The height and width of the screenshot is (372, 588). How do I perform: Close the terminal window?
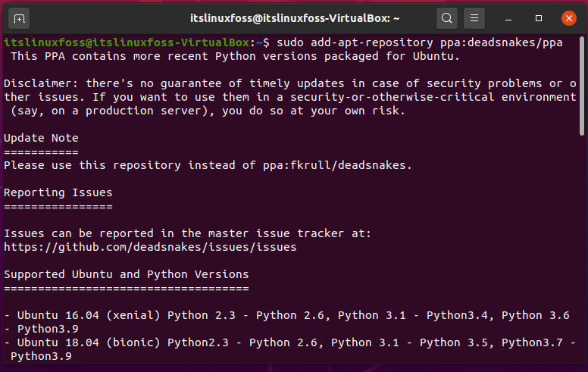point(569,18)
